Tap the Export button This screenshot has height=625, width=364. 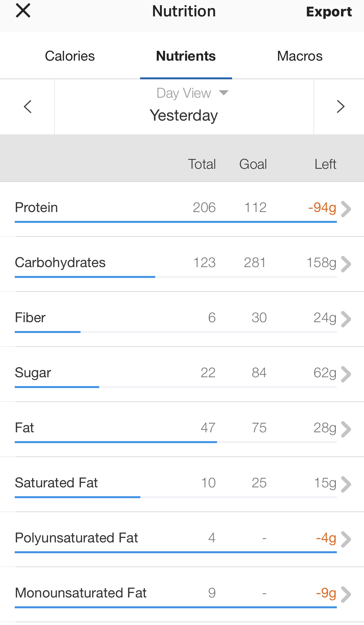coord(329,12)
